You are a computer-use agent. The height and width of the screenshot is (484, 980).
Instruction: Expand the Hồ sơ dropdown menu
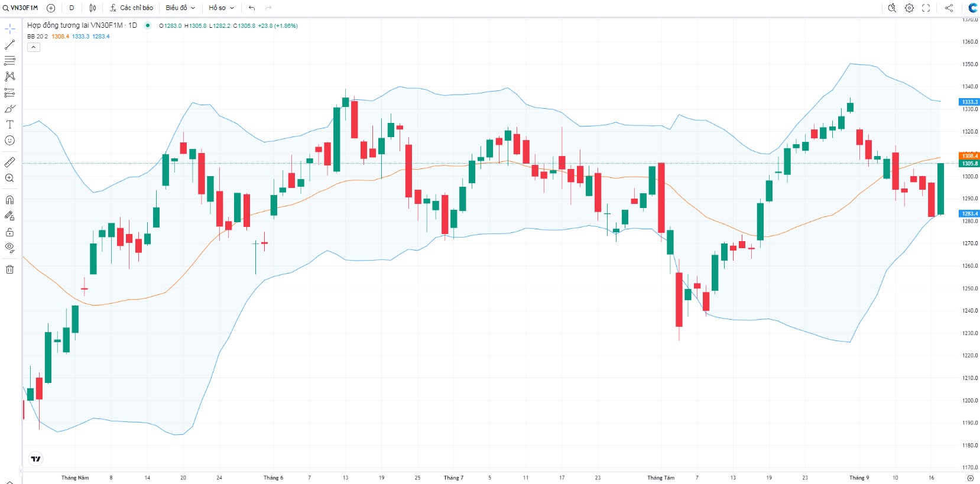[222, 8]
